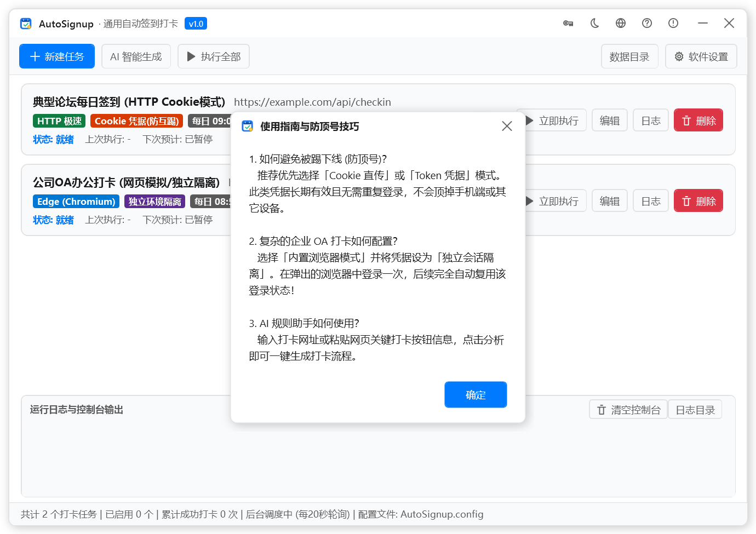Click 状态: 就绪 on forum task
This screenshot has width=756, height=534.
click(x=53, y=139)
